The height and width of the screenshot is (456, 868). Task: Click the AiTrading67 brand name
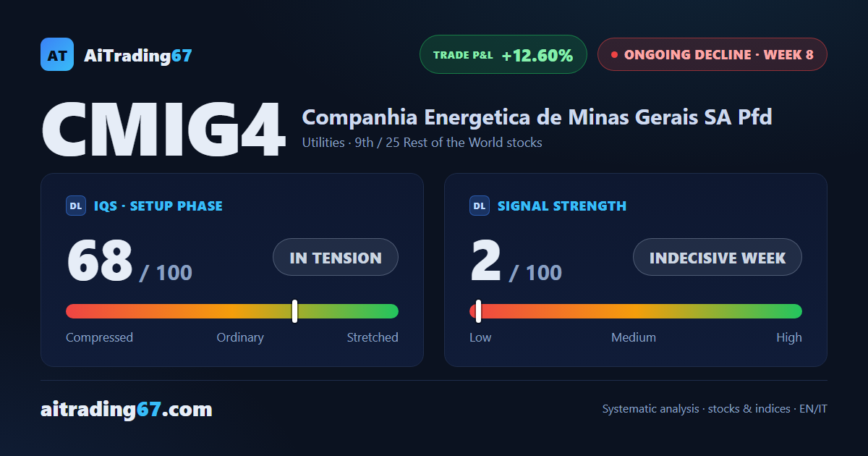(x=138, y=55)
